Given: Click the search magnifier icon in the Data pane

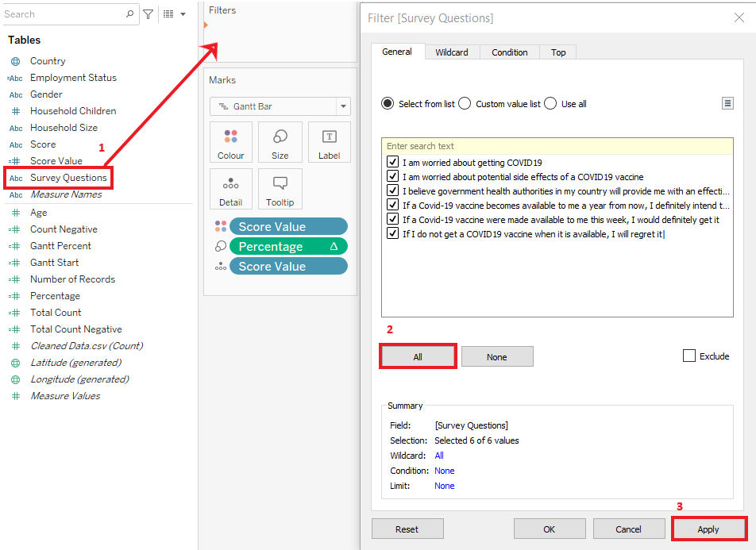Looking at the screenshot, I should coord(130,14).
